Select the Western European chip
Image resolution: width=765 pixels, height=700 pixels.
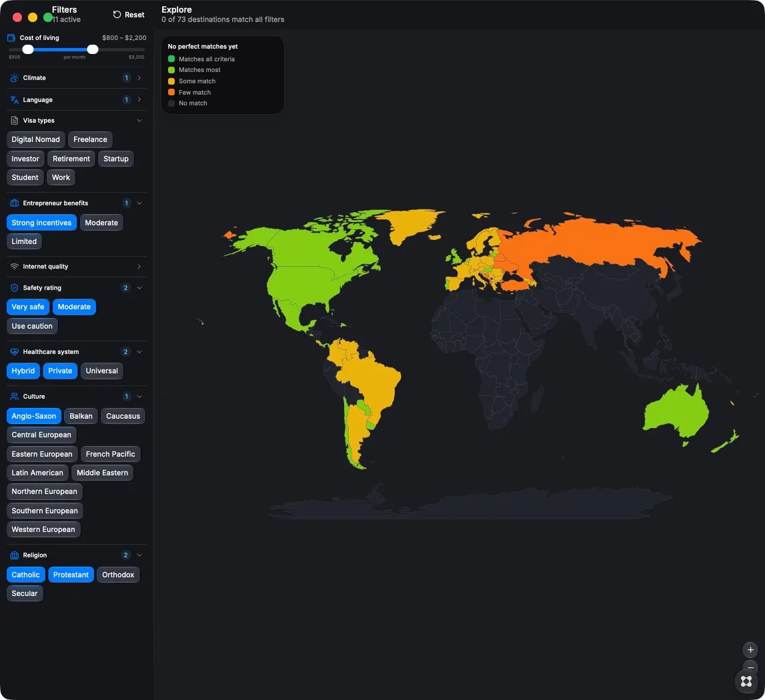43,529
